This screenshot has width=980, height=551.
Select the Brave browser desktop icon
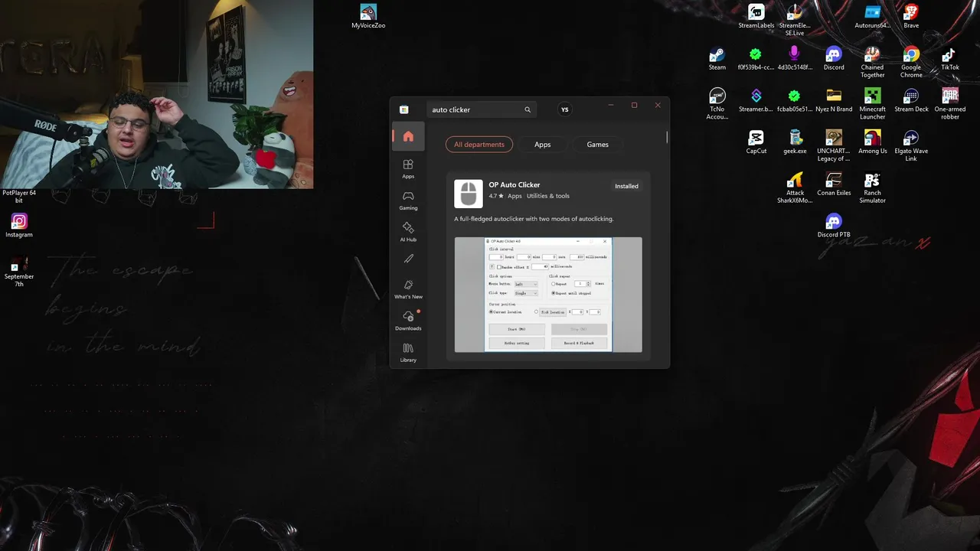pyautogui.click(x=911, y=17)
